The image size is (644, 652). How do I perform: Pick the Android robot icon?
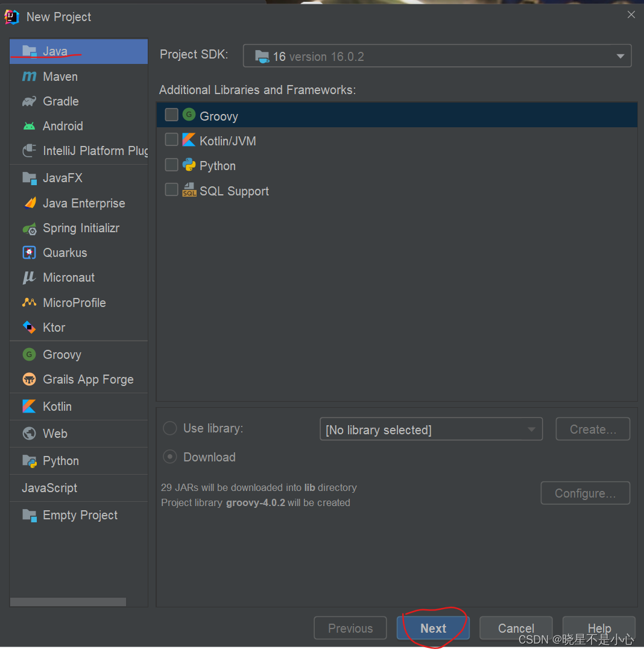29,126
